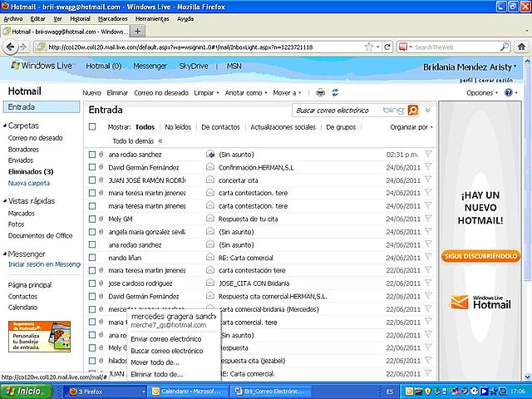The width and height of the screenshot is (532, 399).
Task: Open the Herramientas menu
Action: pyautogui.click(x=152, y=18)
